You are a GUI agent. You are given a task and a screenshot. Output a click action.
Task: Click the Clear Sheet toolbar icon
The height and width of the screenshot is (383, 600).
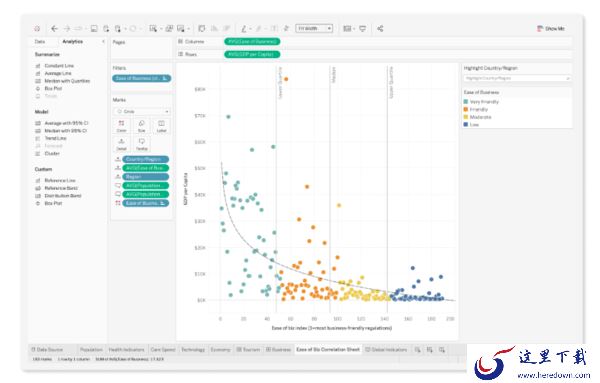[x=181, y=29]
